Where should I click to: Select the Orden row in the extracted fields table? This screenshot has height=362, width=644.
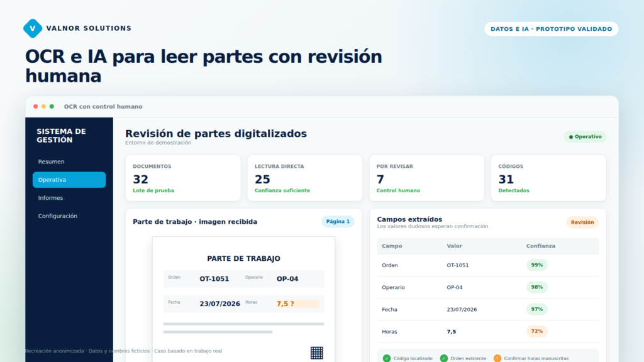(x=488, y=265)
